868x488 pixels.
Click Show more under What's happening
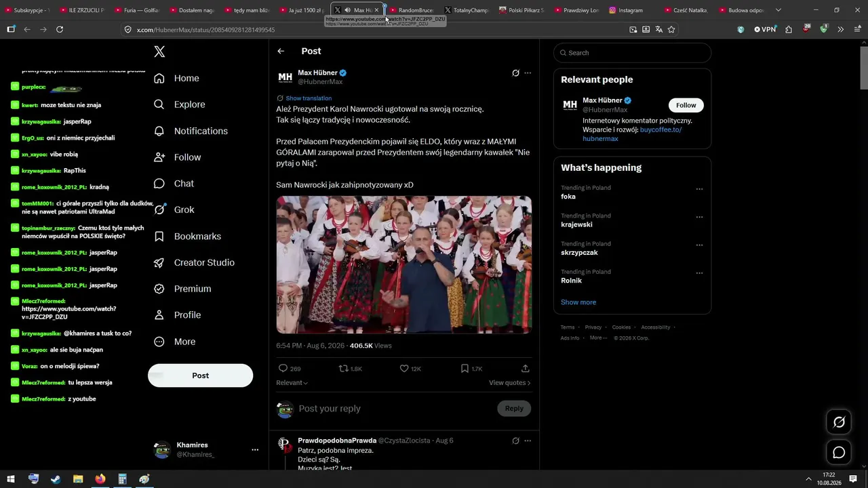[578, 302]
